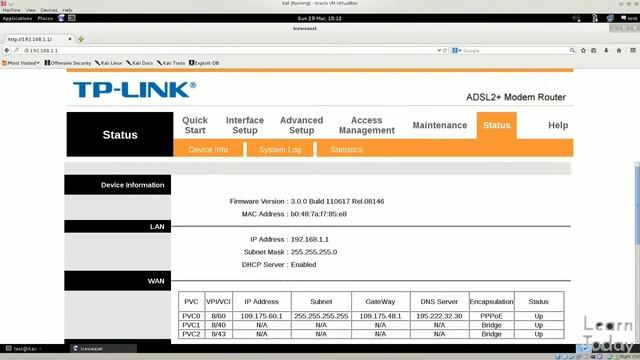This screenshot has width=640, height=360.
Task: Open the Statistics sub-tab
Action: [347, 149]
